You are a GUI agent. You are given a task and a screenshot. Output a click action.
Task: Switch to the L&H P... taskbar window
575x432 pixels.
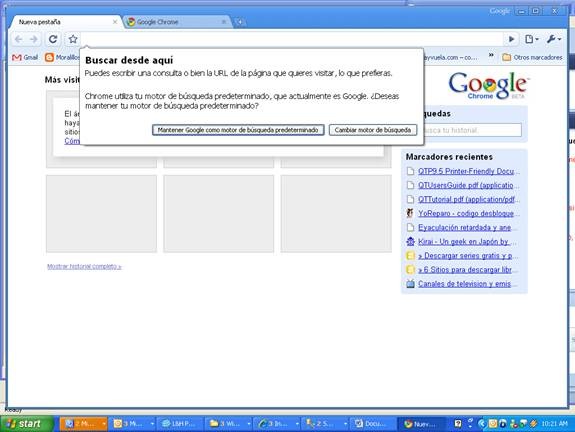180,424
